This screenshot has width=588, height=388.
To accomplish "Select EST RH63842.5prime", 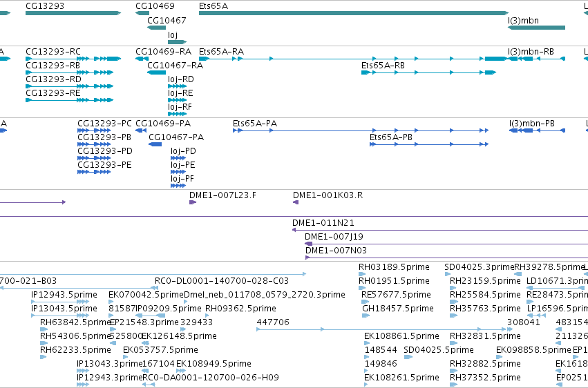I will coord(44,329).
